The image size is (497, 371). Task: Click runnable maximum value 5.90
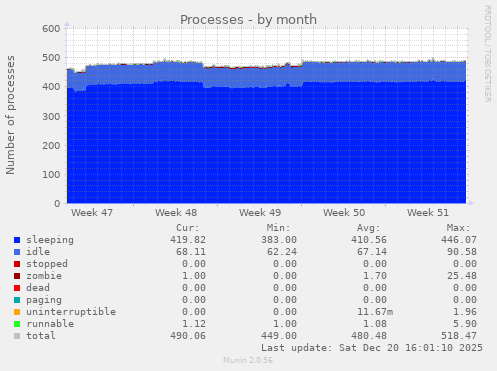pyautogui.click(x=465, y=324)
